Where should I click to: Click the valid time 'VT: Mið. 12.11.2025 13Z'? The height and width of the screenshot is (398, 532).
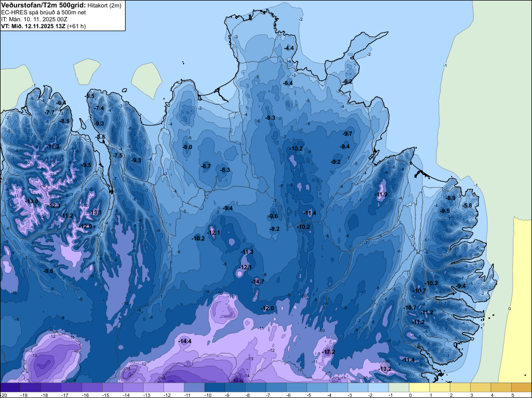33,26
